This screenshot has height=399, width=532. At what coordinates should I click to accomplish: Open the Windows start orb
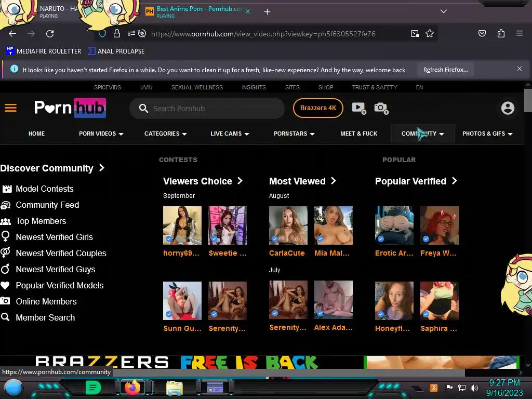click(13, 388)
